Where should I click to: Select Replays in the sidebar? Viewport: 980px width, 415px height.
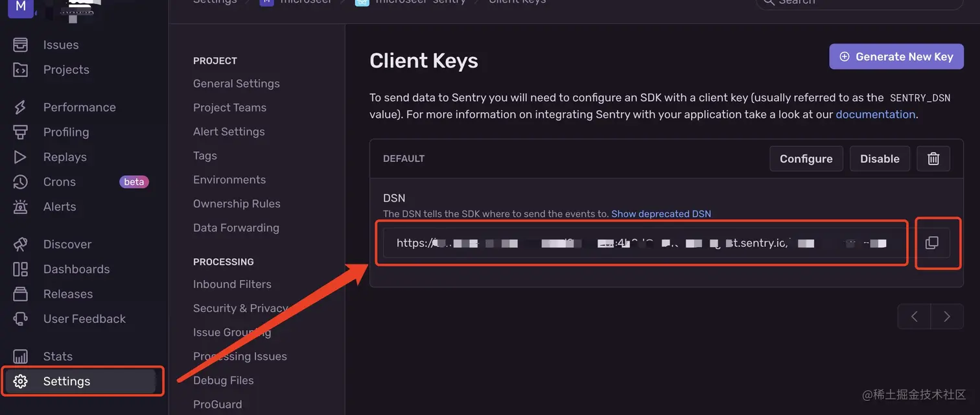(x=65, y=157)
